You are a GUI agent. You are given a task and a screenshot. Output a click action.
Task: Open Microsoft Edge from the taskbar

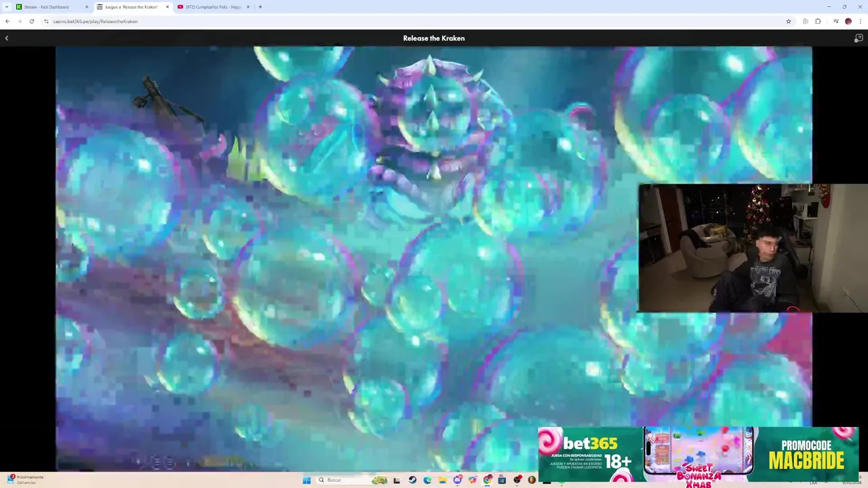click(x=427, y=480)
